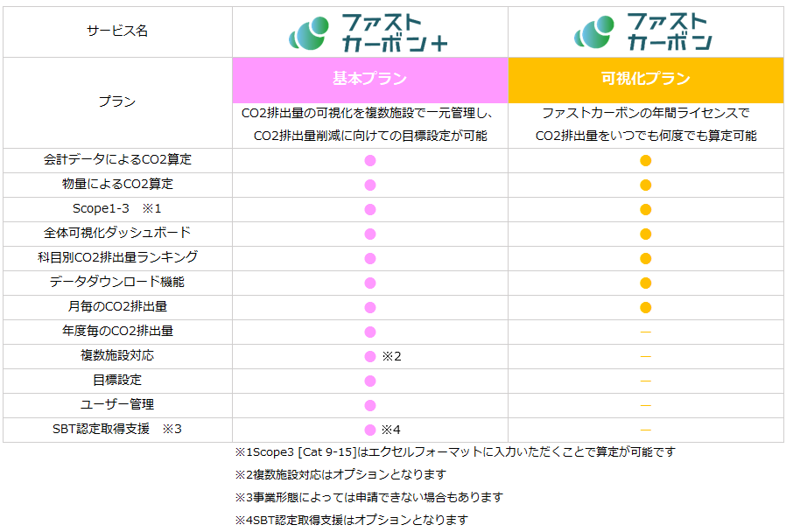Click pink dot for SBT認定取得支援

pos(369,430)
